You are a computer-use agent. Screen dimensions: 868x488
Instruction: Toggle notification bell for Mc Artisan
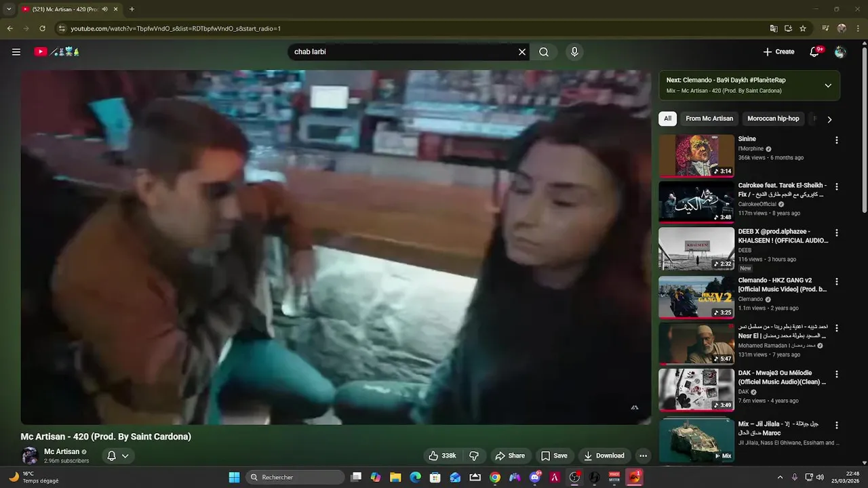tap(117, 455)
